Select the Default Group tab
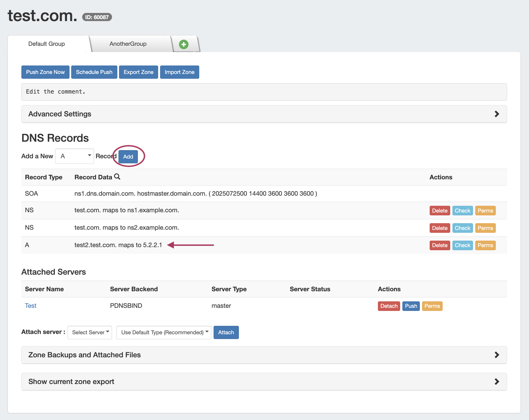This screenshot has height=420, width=529. (47, 44)
